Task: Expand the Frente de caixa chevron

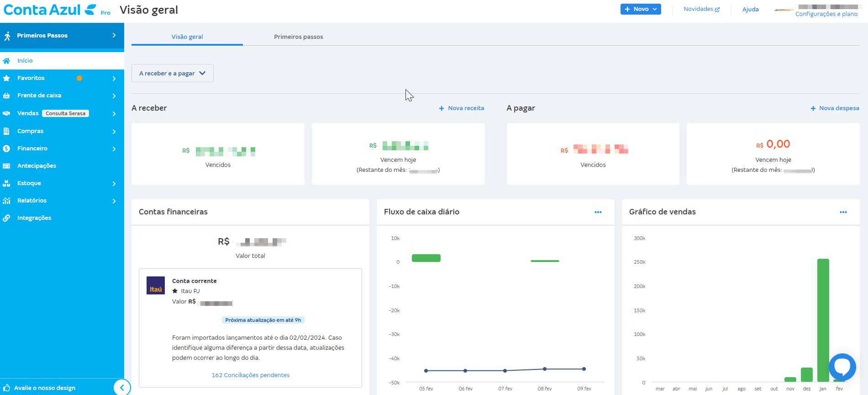Action: click(x=114, y=96)
